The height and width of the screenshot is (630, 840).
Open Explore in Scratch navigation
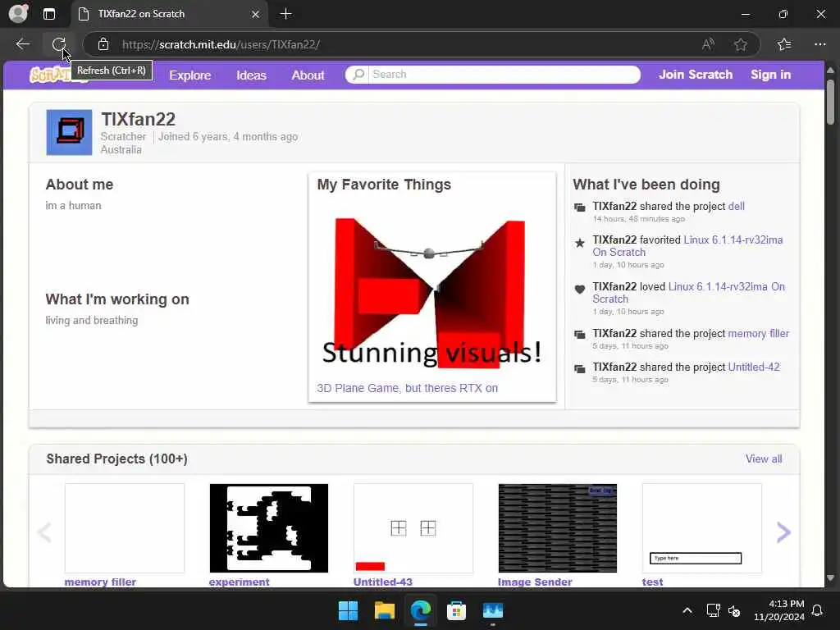click(190, 75)
